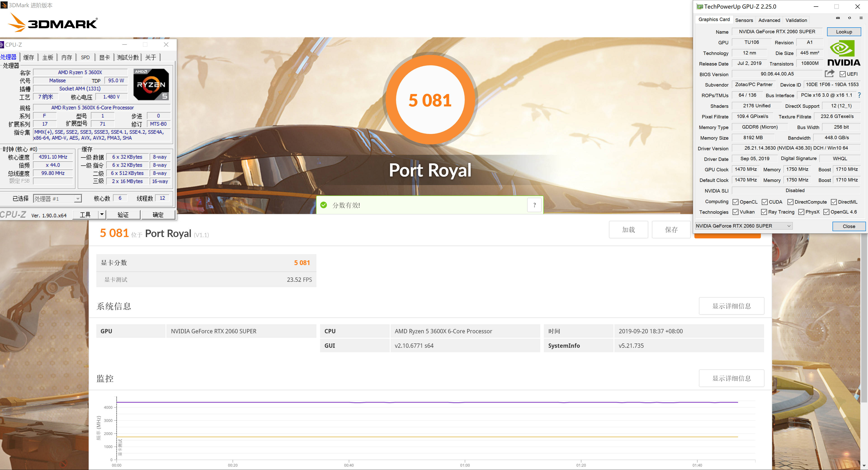Switch to the 内存 tab in CPU-Z
The image size is (868, 470).
[67, 57]
